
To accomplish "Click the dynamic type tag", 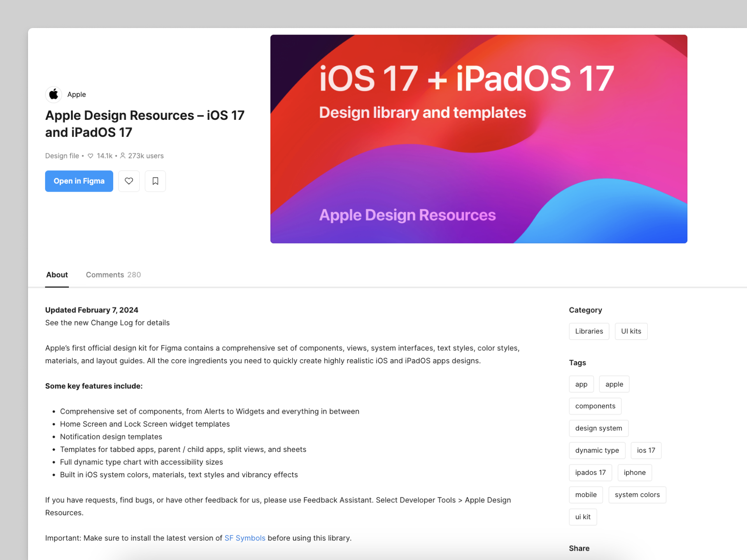I will [597, 450].
